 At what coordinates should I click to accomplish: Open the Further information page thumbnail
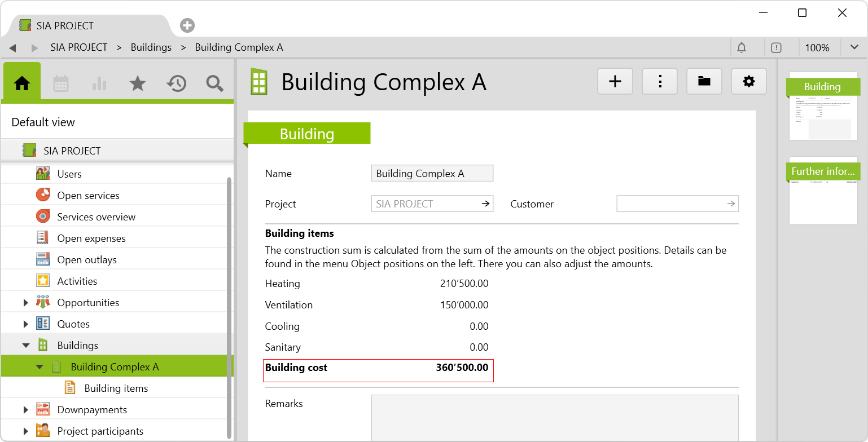(823, 192)
